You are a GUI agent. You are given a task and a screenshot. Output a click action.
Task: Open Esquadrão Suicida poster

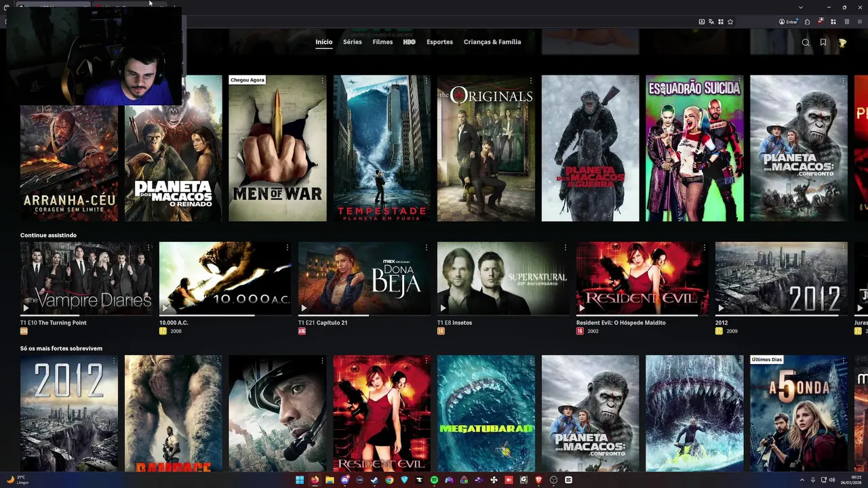coord(694,148)
